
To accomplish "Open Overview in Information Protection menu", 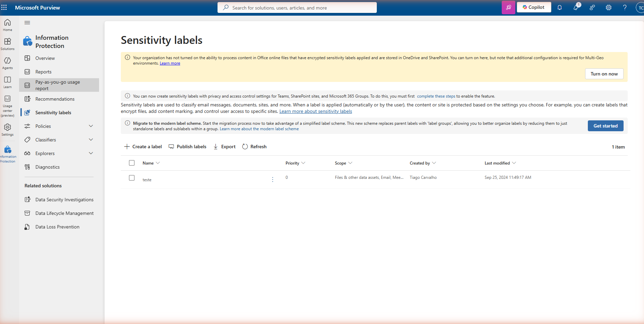I will (x=59, y=58).
